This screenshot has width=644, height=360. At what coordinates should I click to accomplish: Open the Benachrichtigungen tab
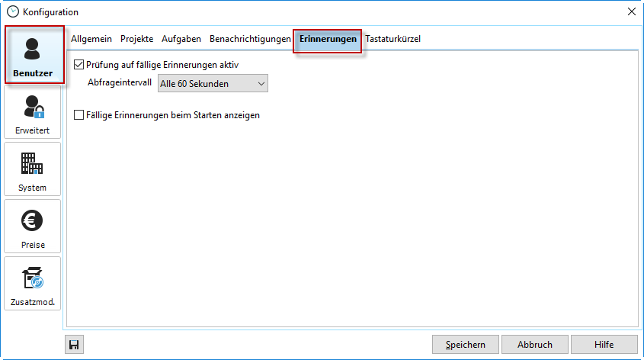pyautogui.click(x=250, y=39)
